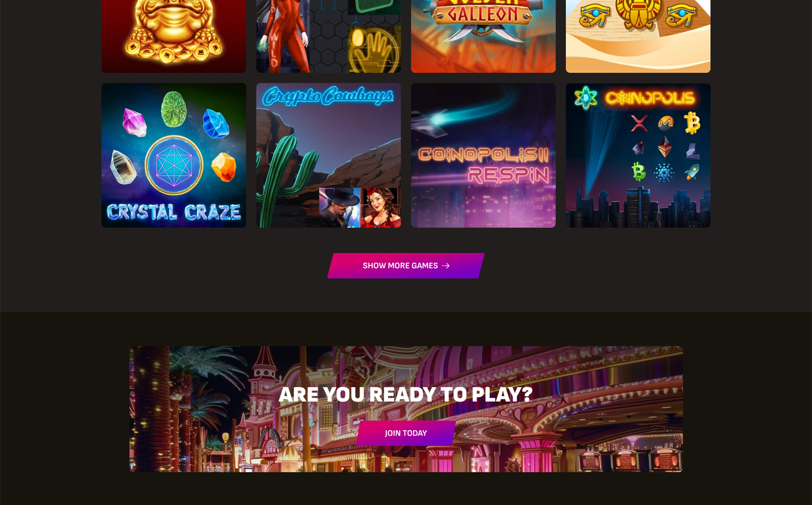Click the arrow icon on Show More Games
The width and height of the screenshot is (812, 505).
tap(446, 266)
